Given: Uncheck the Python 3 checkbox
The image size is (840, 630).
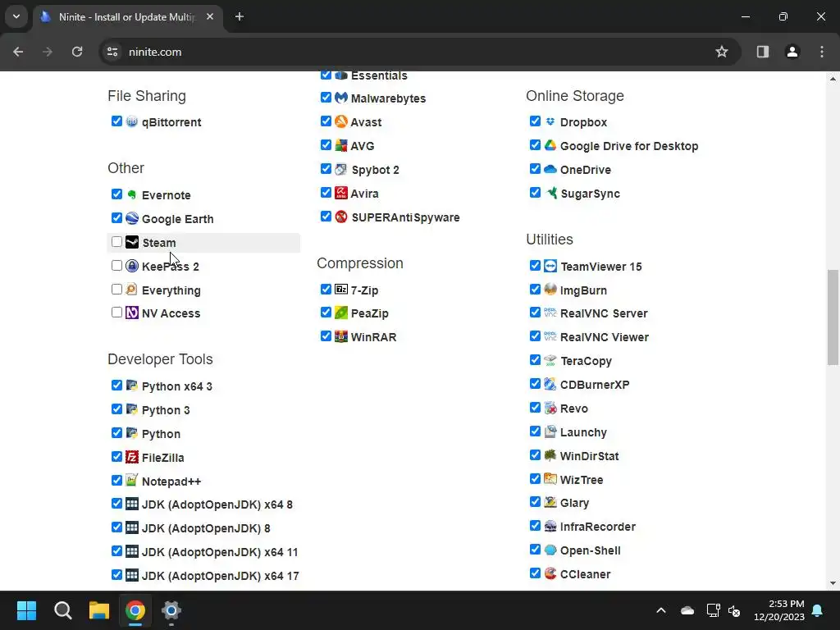Looking at the screenshot, I should pyautogui.click(x=116, y=409).
